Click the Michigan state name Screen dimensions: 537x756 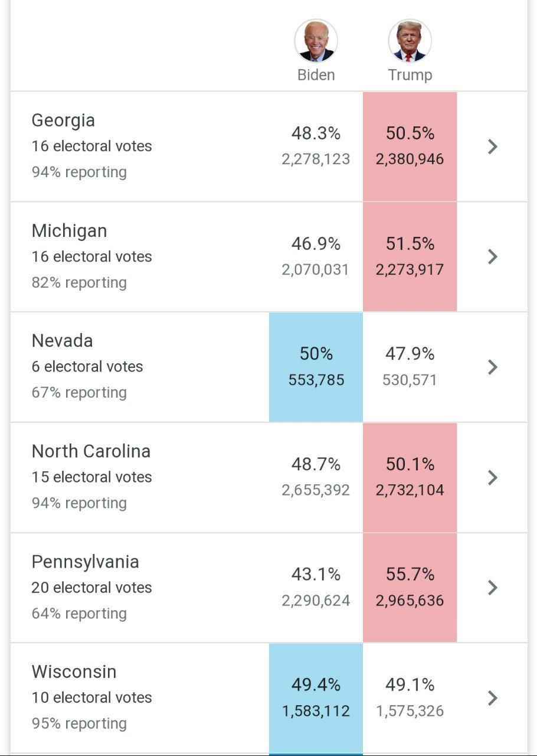pyautogui.click(x=69, y=231)
